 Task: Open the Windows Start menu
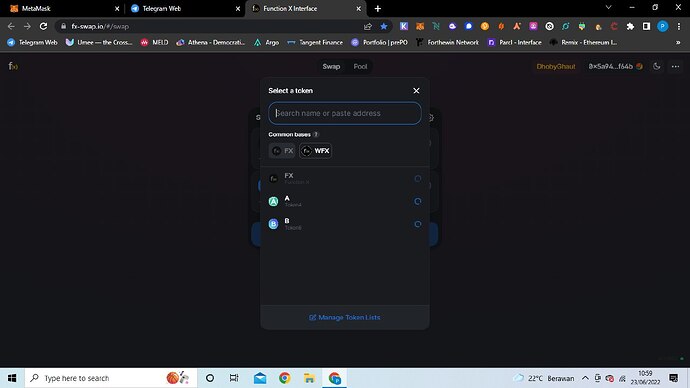point(12,378)
